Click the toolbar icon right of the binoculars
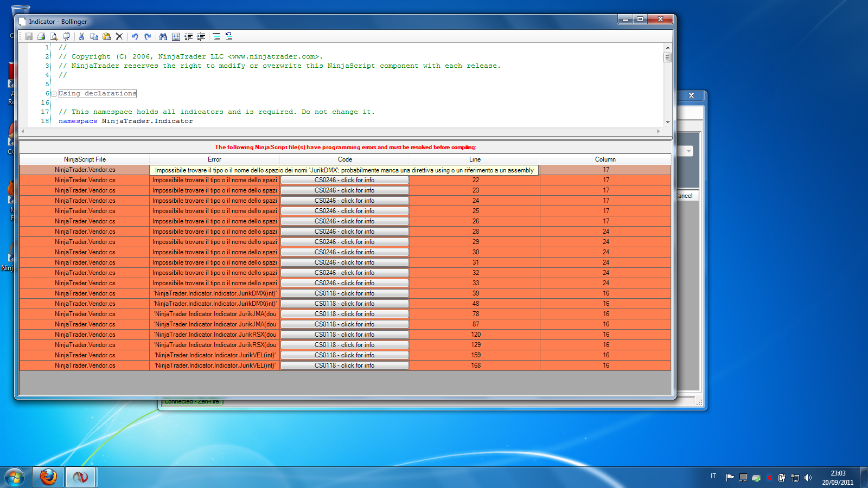Viewport: 868px width, 488px height. click(176, 36)
